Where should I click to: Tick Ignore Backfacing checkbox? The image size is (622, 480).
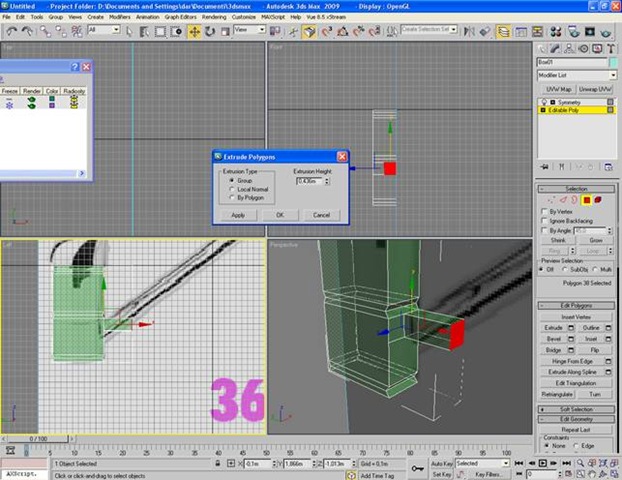pos(545,221)
